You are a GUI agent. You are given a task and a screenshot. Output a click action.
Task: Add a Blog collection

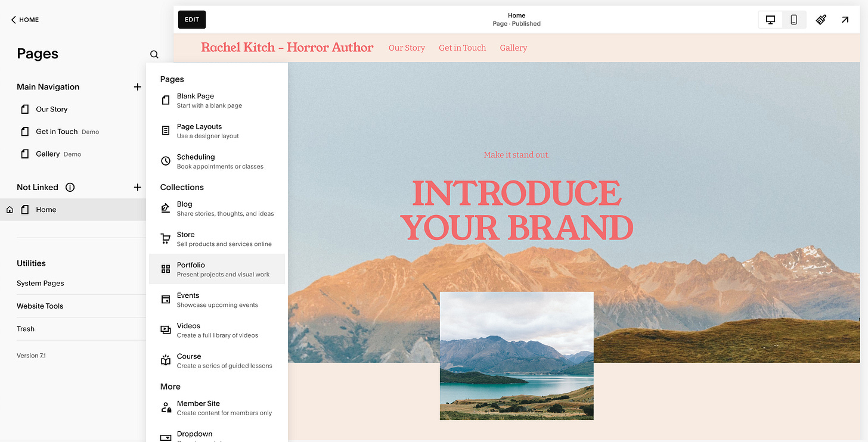[217, 208]
